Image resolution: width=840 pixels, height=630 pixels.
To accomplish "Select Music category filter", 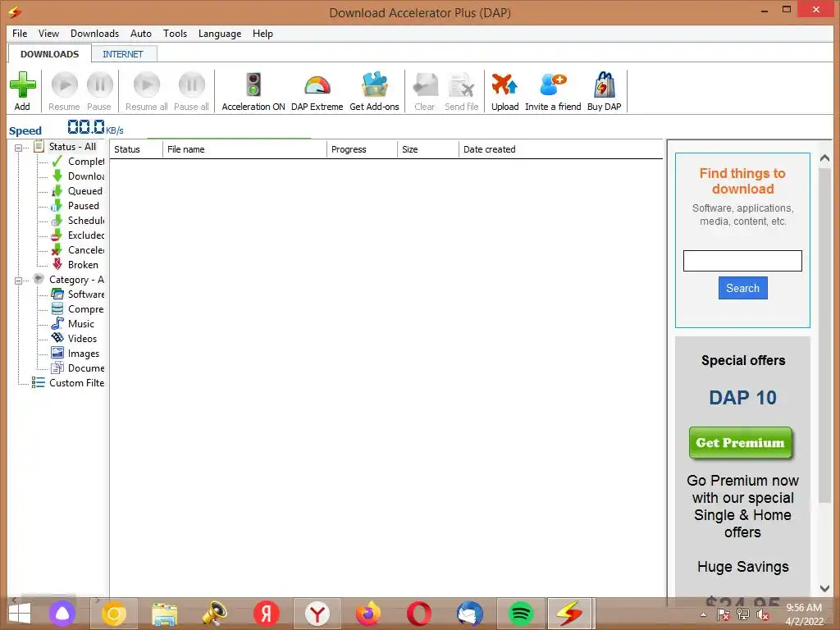I will 73,323.
